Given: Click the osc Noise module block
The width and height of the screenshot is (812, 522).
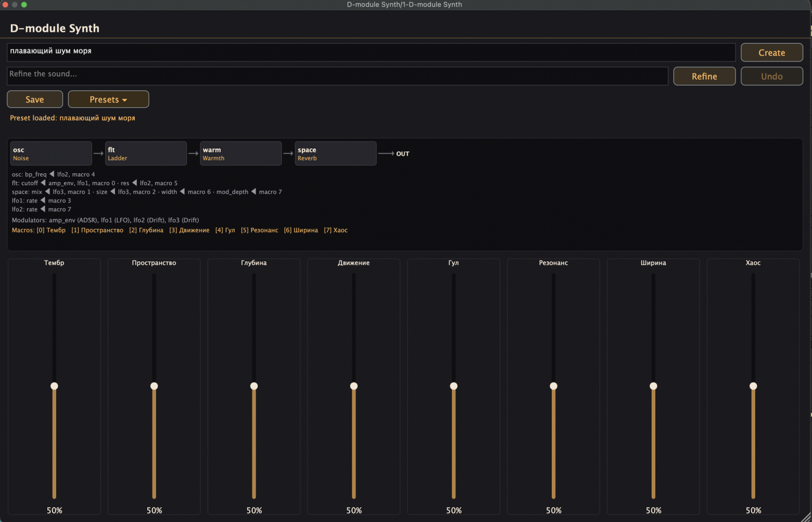Looking at the screenshot, I should tap(51, 154).
